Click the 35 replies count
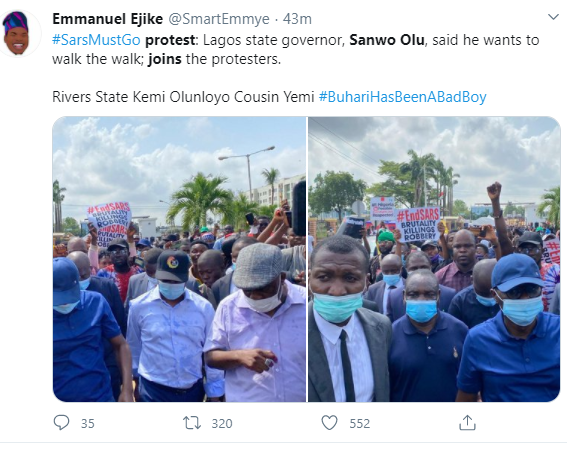 pos(88,423)
